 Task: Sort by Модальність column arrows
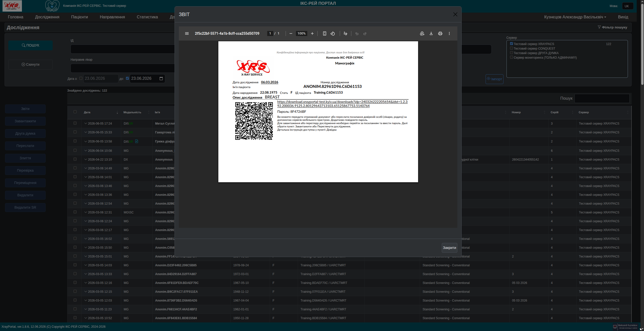coord(149,112)
